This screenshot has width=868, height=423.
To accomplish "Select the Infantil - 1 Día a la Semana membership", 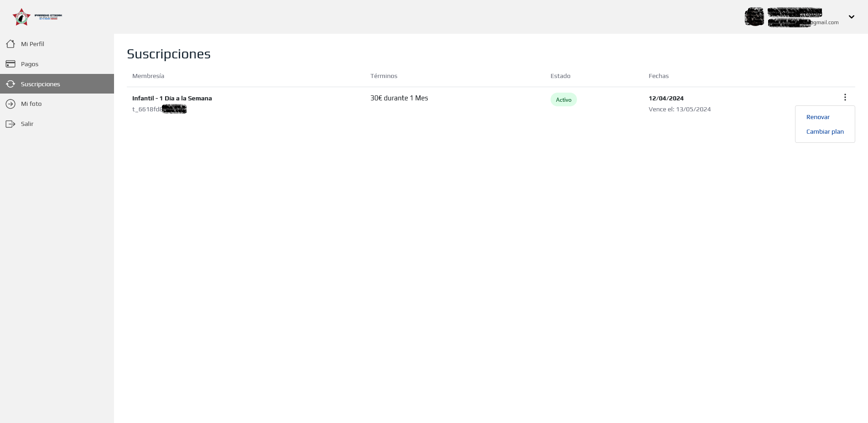I will (x=172, y=99).
